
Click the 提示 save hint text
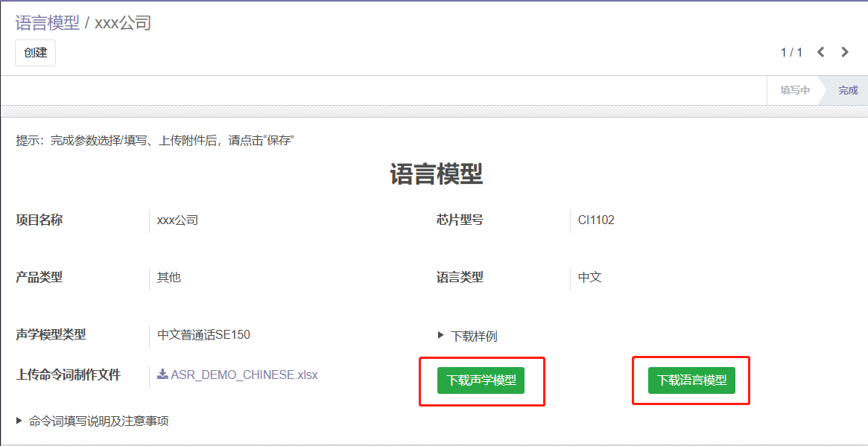154,140
